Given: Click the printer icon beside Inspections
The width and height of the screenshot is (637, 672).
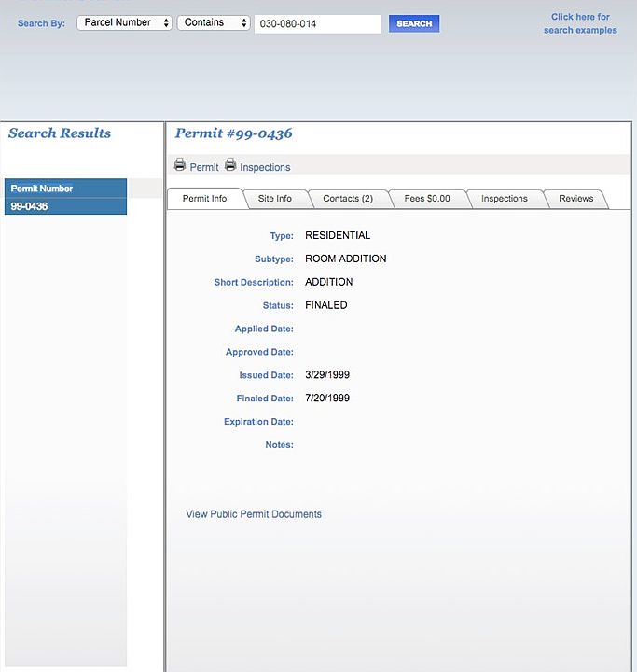Looking at the screenshot, I should point(230,165).
